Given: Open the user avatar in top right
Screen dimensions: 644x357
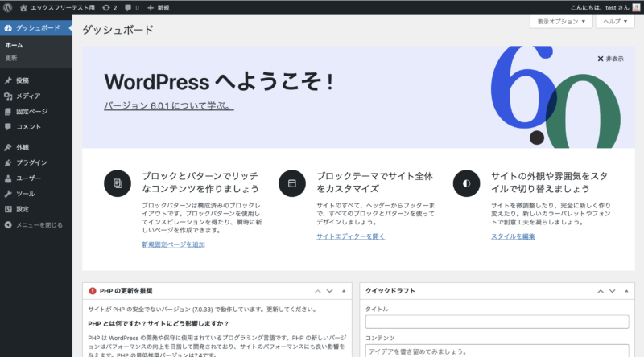Looking at the screenshot, I should coord(636,8).
